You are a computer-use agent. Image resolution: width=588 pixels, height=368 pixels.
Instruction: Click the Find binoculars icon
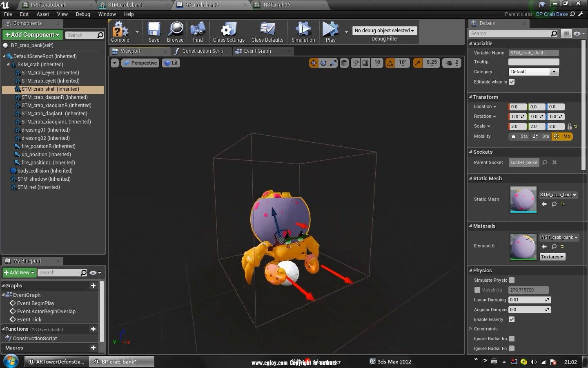(198, 29)
